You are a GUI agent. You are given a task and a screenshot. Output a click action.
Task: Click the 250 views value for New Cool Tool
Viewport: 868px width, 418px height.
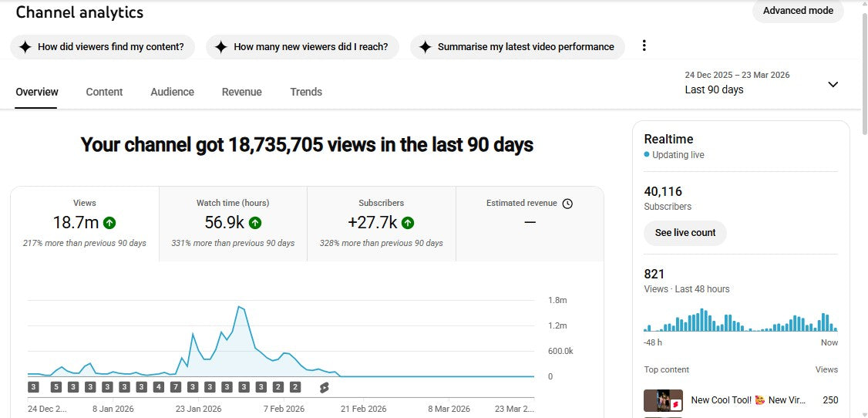(x=830, y=400)
